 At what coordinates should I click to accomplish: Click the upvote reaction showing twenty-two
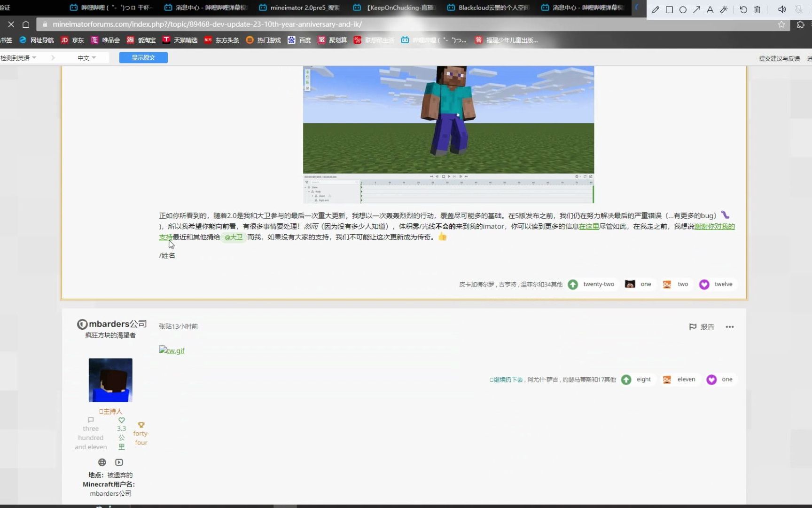click(x=592, y=284)
